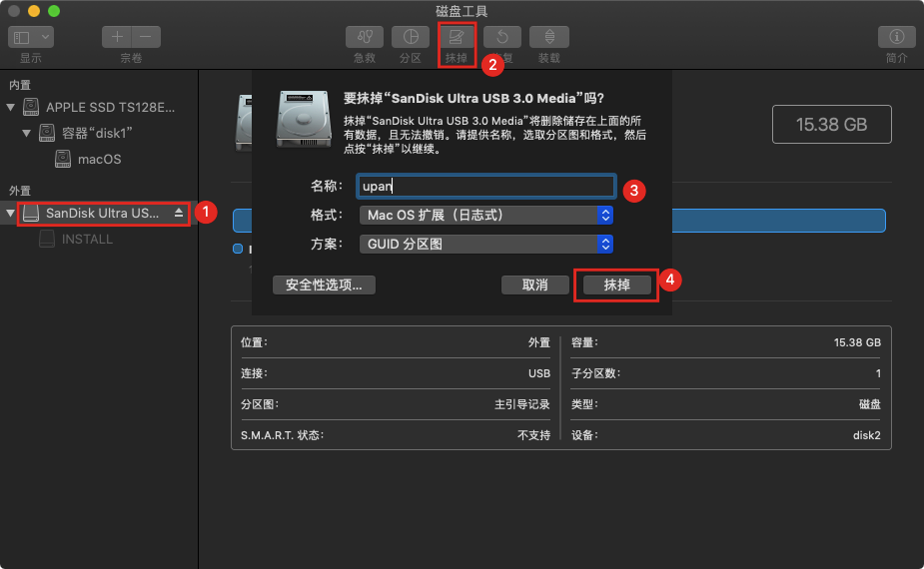Viewport: 924px width, 569px height.
Task: Eject the SanDisk Ultra USB drive
Action: (179, 213)
